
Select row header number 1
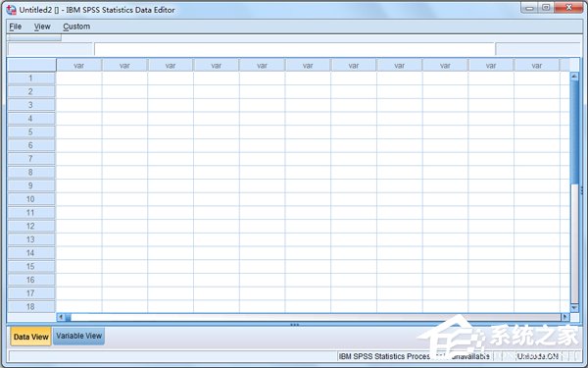tap(31, 79)
